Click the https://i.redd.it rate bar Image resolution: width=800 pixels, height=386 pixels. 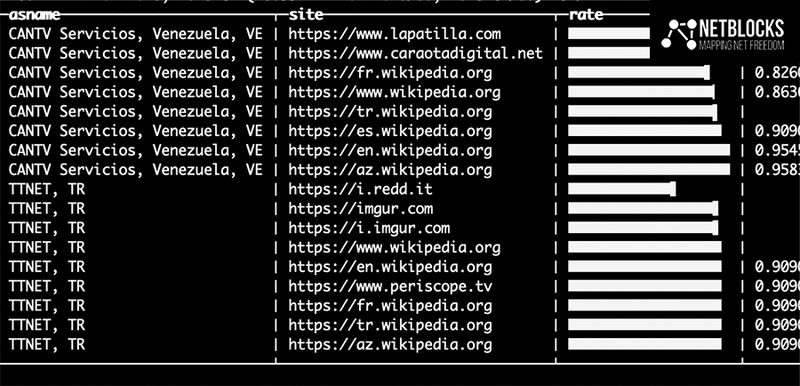(x=622, y=189)
